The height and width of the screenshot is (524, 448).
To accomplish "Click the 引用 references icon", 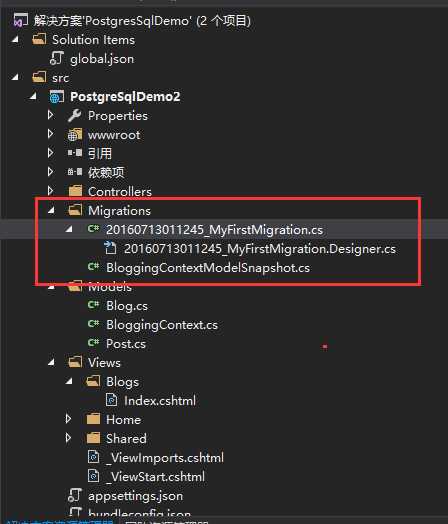I will (74, 153).
